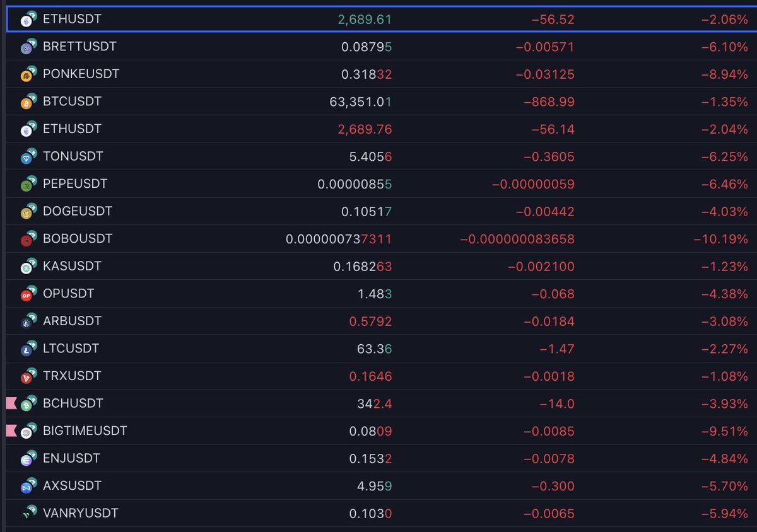Click the −8.94% PONKEUSDT percentage

[x=724, y=74]
